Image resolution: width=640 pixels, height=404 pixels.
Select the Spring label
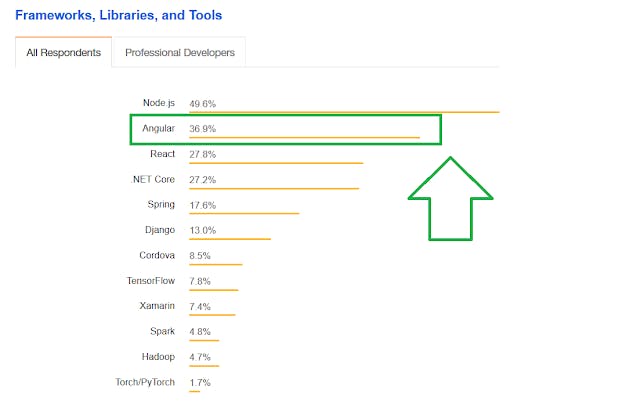161,205
